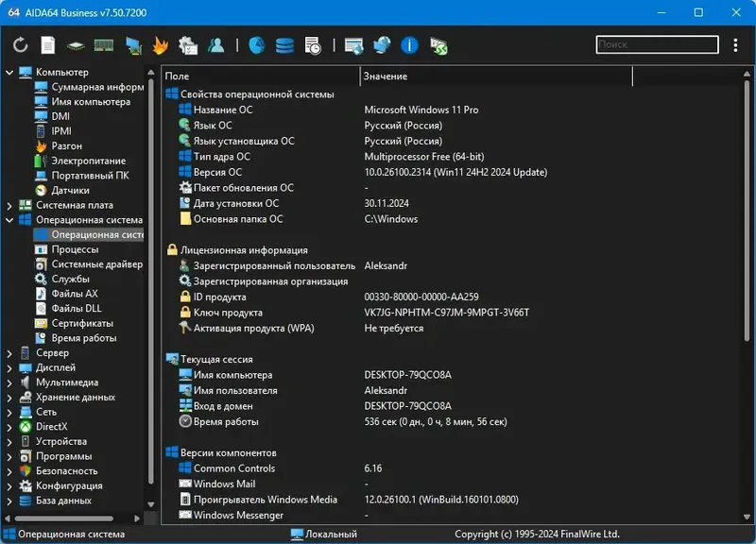Image resolution: width=756 pixels, height=544 pixels.
Task: Click the user accounts toolbar icon
Action: [x=215, y=44]
